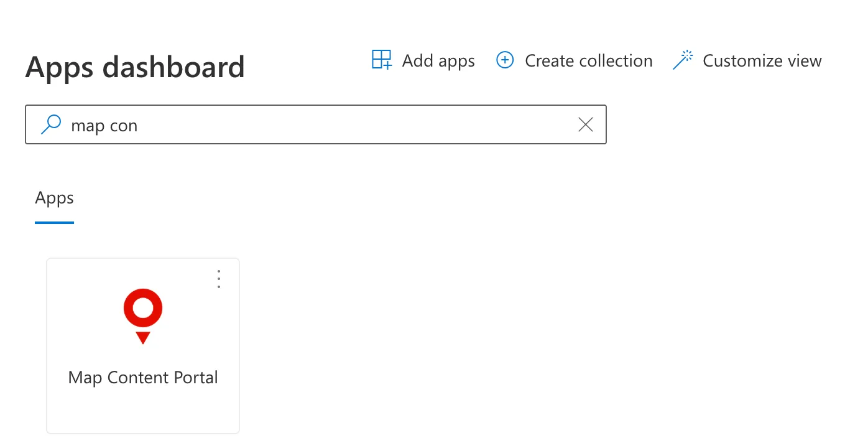Click the magnifying glass search icon
Viewport: 868px width, 443px height.
(50, 124)
